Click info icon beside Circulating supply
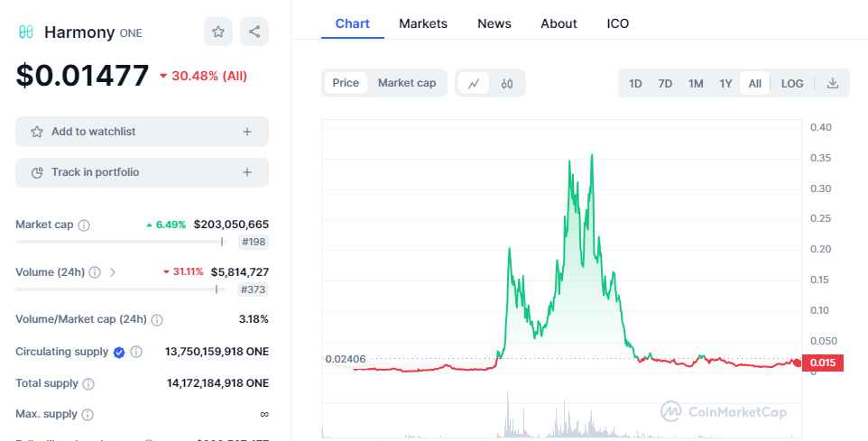Viewport: 868px width, 441px height. click(x=136, y=352)
